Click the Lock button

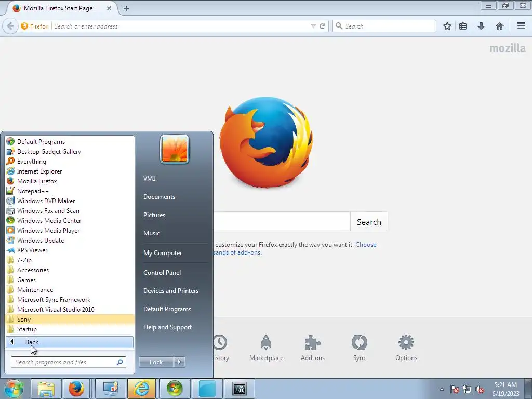click(x=156, y=362)
